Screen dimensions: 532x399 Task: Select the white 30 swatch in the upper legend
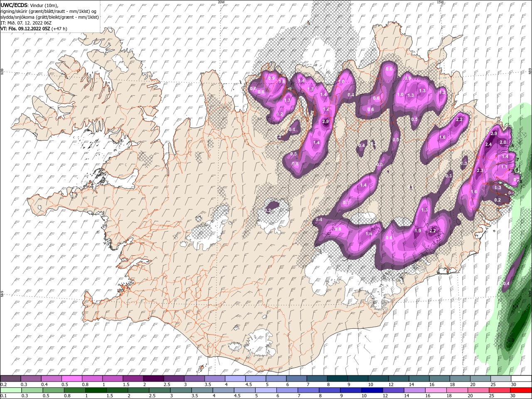[x=521, y=379]
